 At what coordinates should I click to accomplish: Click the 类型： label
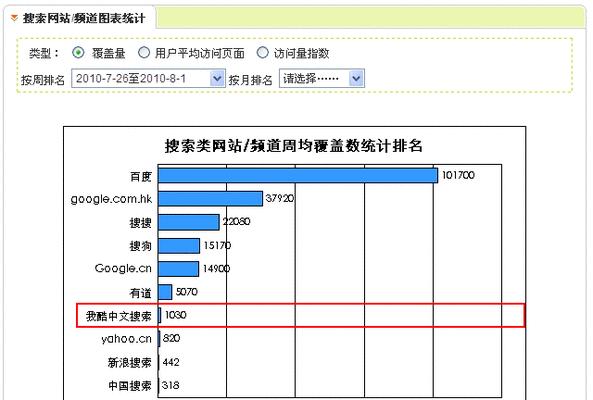pyautogui.click(x=44, y=53)
